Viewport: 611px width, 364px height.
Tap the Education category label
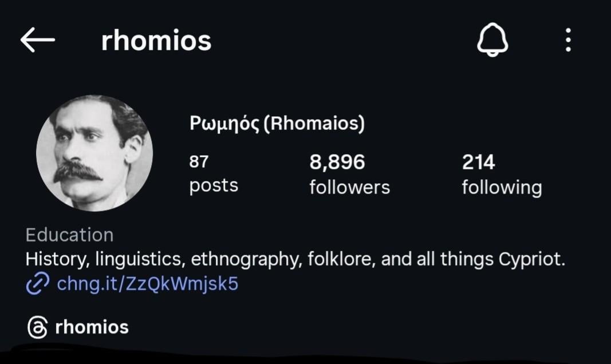tap(69, 235)
